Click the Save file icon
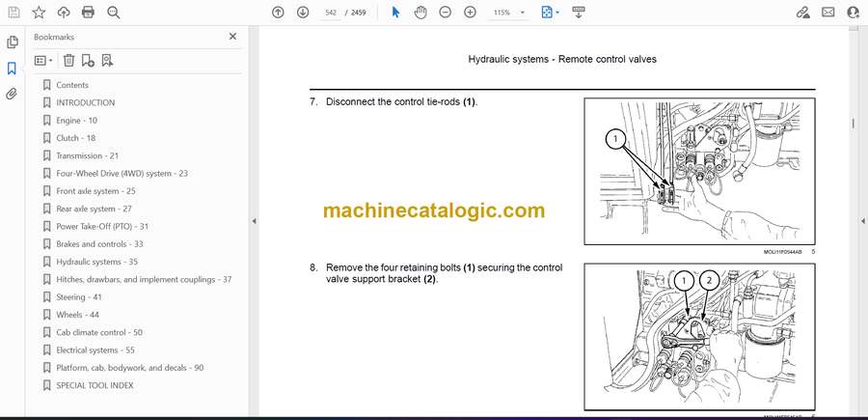Image resolution: width=868 pixels, height=420 pixels. pos(14,13)
